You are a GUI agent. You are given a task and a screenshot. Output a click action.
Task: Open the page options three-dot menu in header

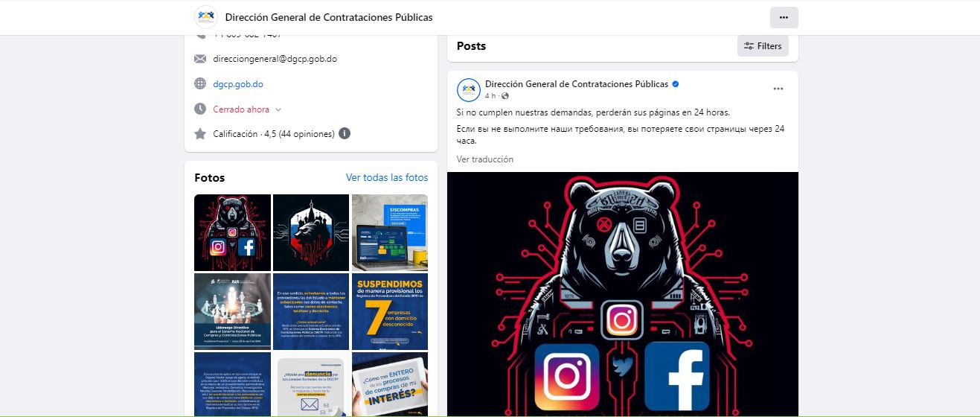click(784, 17)
